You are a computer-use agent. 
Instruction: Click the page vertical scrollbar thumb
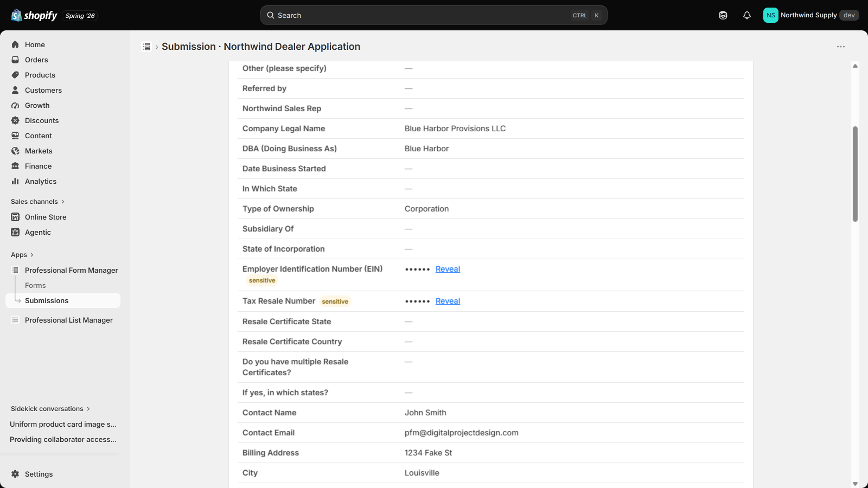(x=855, y=174)
